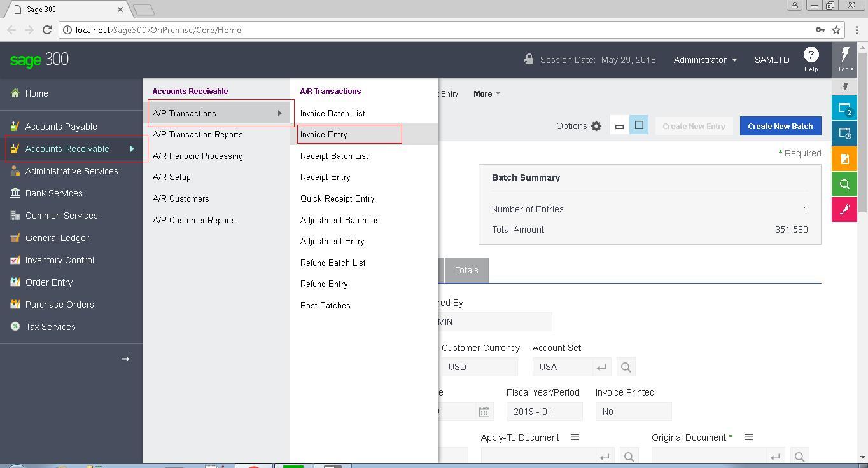Viewport: 868px width, 468px height.
Task: Bookmark this page with the star
Action: tap(836, 30)
